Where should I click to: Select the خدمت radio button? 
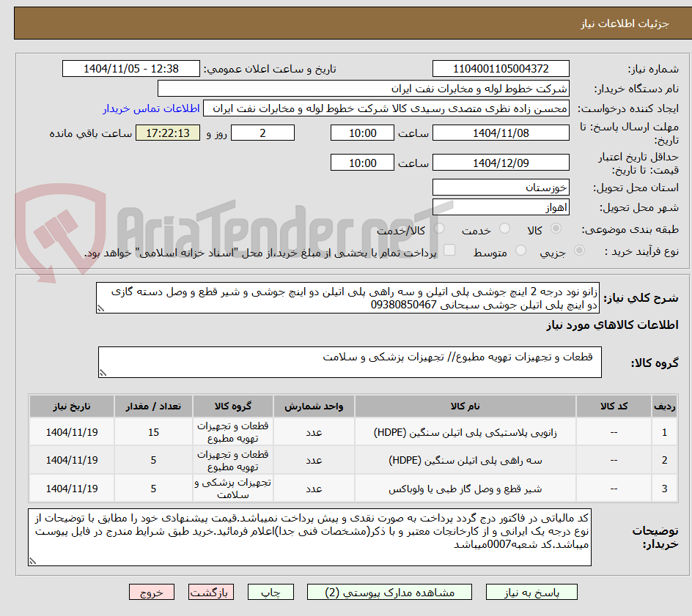pyautogui.click(x=504, y=229)
